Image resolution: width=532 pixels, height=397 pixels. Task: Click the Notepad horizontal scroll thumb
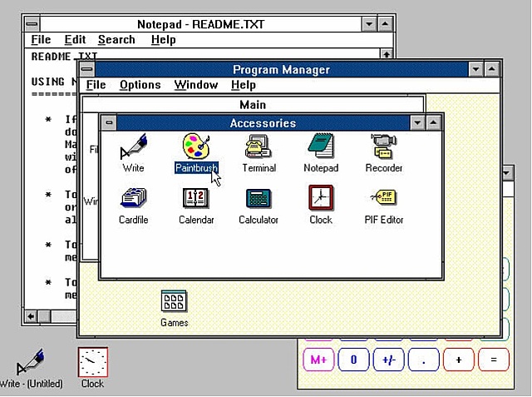click(44, 316)
